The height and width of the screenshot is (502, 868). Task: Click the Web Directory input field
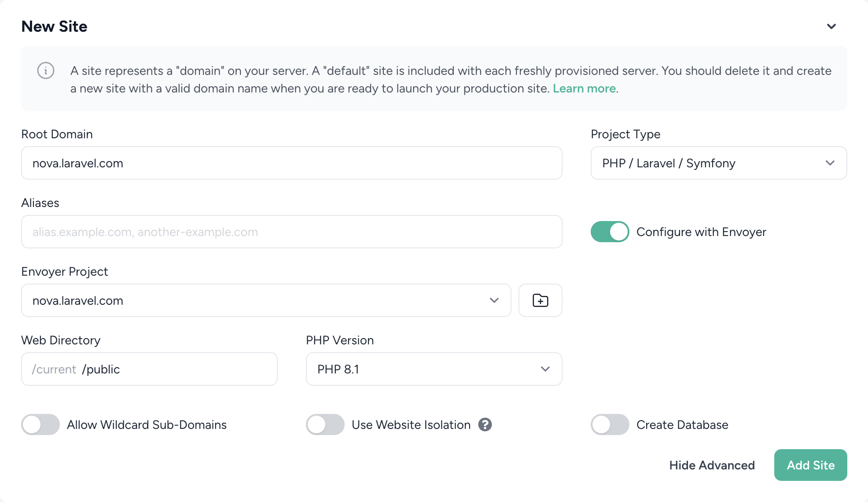(x=149, y=369)
